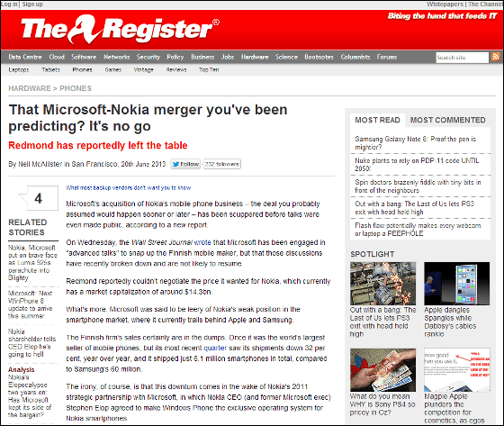Click the Sign up link

(32, 5)
